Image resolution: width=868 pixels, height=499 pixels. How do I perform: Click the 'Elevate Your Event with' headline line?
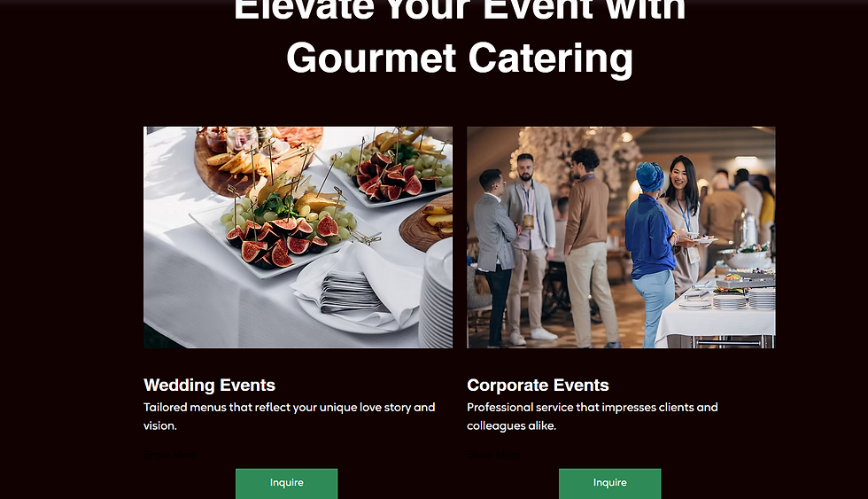click(x=460, y=10)
